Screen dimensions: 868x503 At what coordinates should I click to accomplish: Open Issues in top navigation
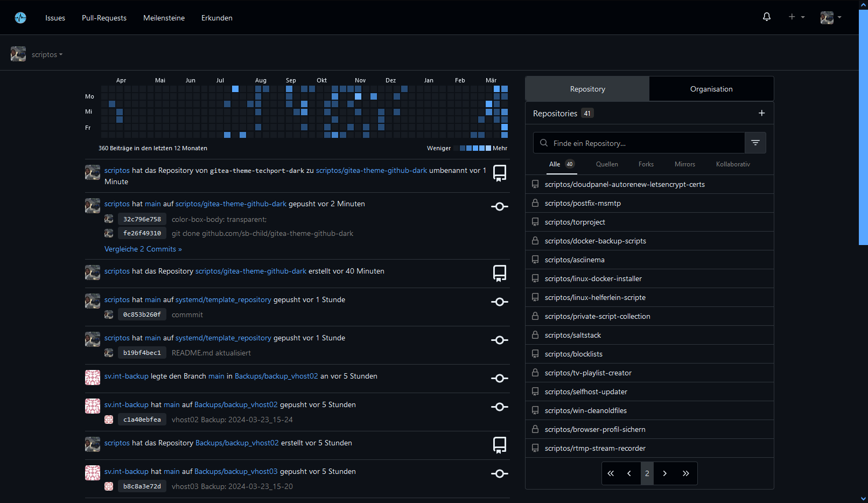pyautogui.click(x=55, y=18)
